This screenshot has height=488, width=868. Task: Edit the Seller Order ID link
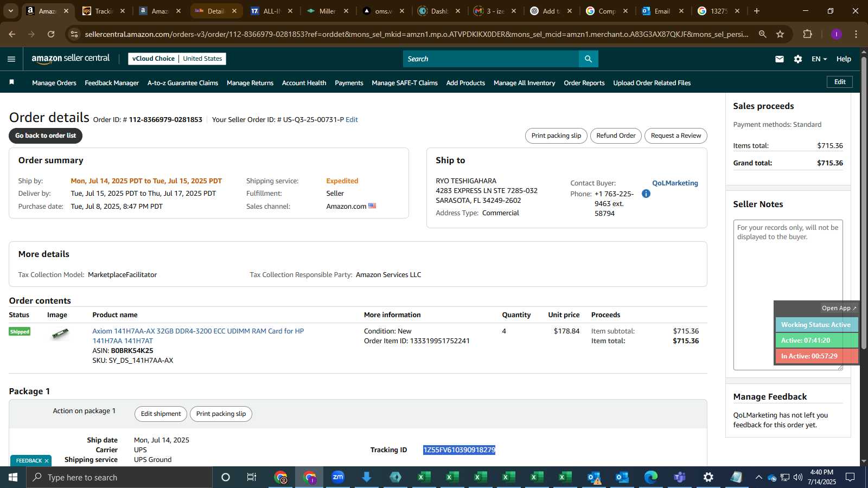coord(352,120)
